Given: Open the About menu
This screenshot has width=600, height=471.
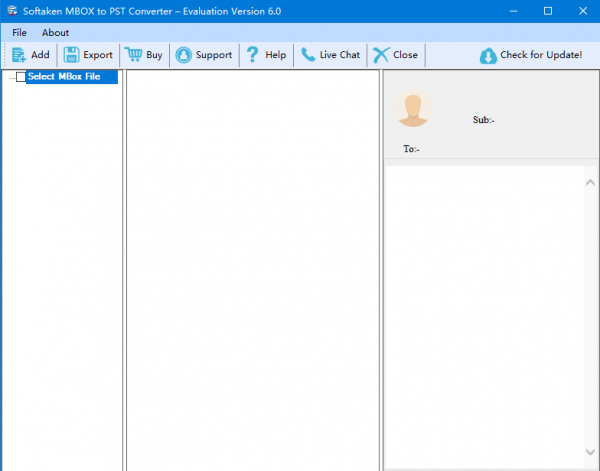Looking at the screenshot, I should click(55, 33).
